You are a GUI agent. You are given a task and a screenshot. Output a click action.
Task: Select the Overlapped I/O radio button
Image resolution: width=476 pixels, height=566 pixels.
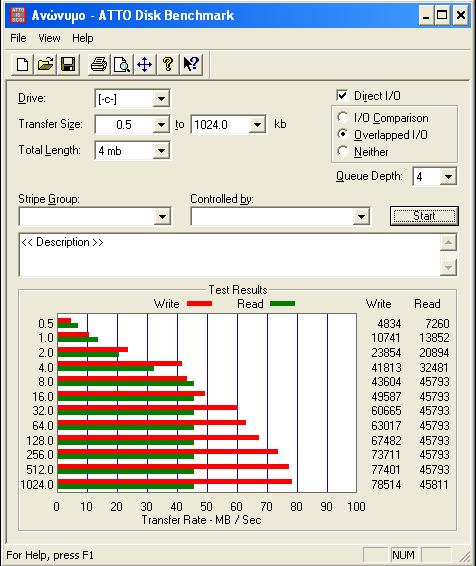click(x=342, y=134)
